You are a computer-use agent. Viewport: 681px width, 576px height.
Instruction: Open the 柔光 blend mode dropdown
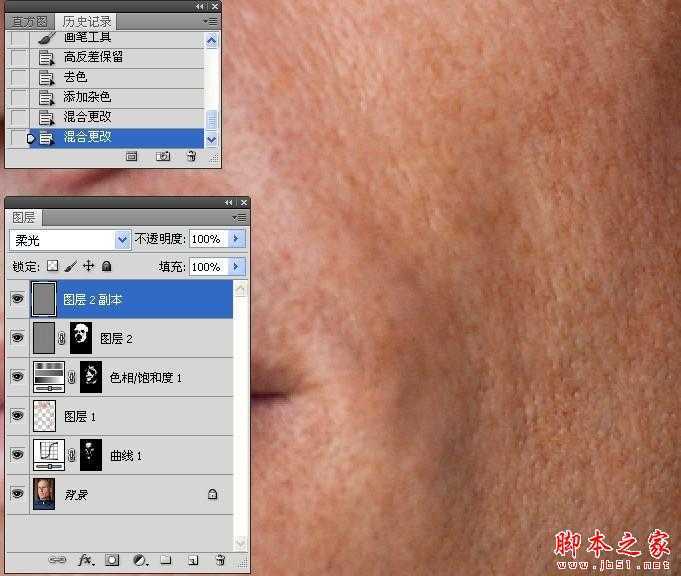(122, 239)
